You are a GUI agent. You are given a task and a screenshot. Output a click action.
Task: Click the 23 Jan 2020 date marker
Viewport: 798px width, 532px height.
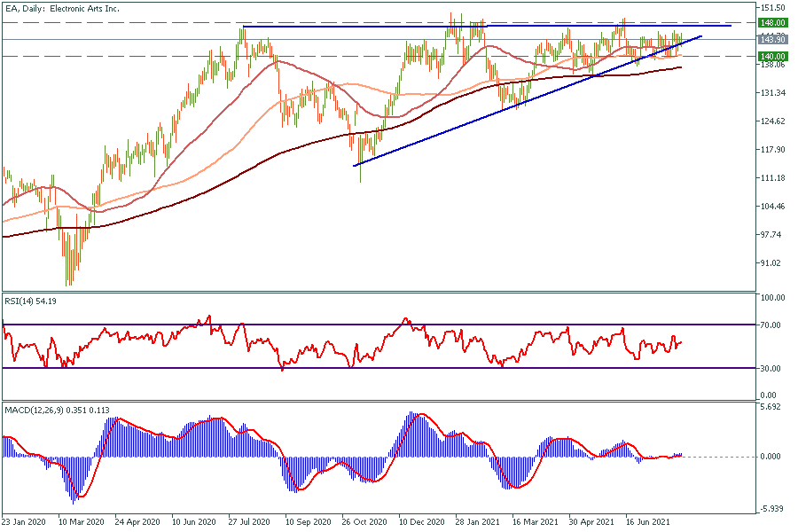pos(25,523)
